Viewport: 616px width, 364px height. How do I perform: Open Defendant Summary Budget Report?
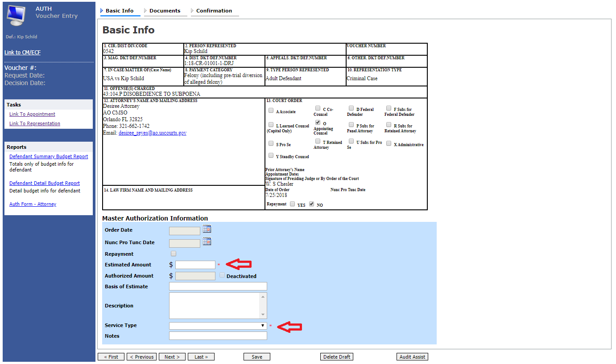pos(49,156)
